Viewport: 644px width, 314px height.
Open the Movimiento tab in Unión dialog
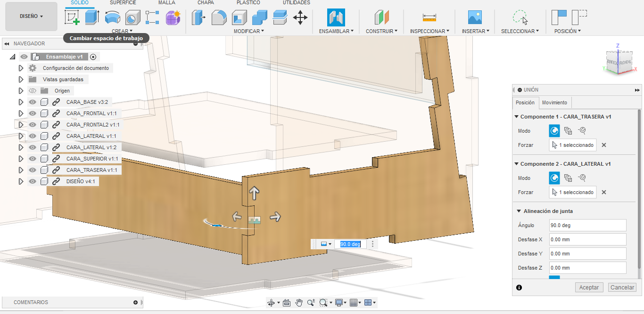pyautogui.click(x=554, y=102)
